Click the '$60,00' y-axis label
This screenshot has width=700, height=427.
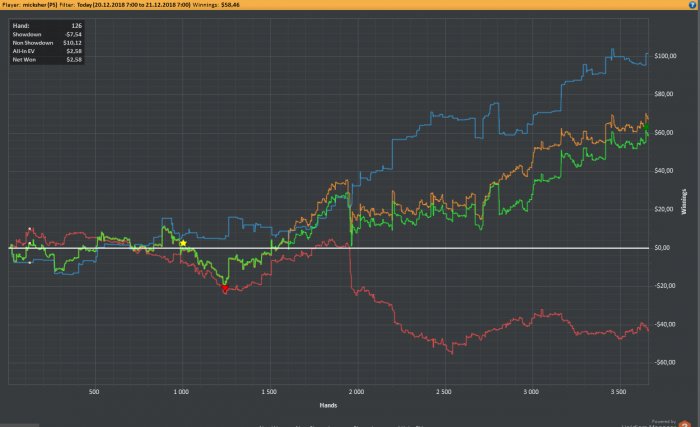(664, 133)
